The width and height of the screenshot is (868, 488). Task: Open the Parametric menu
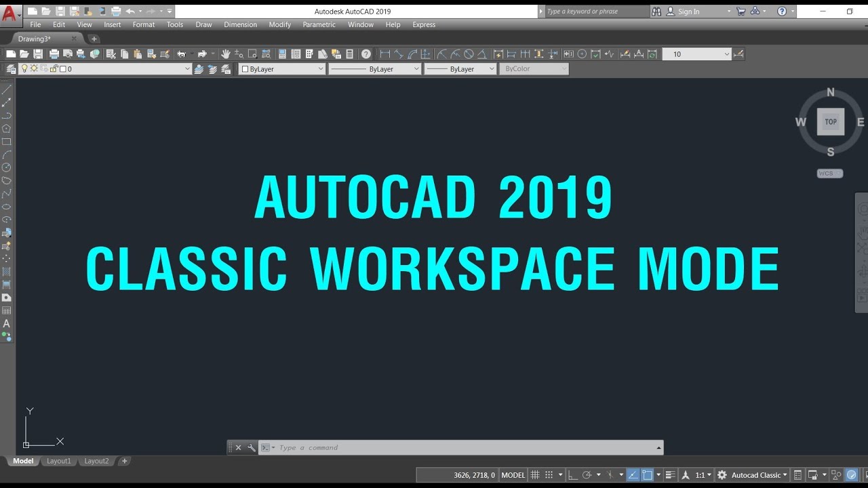(319, 24)
